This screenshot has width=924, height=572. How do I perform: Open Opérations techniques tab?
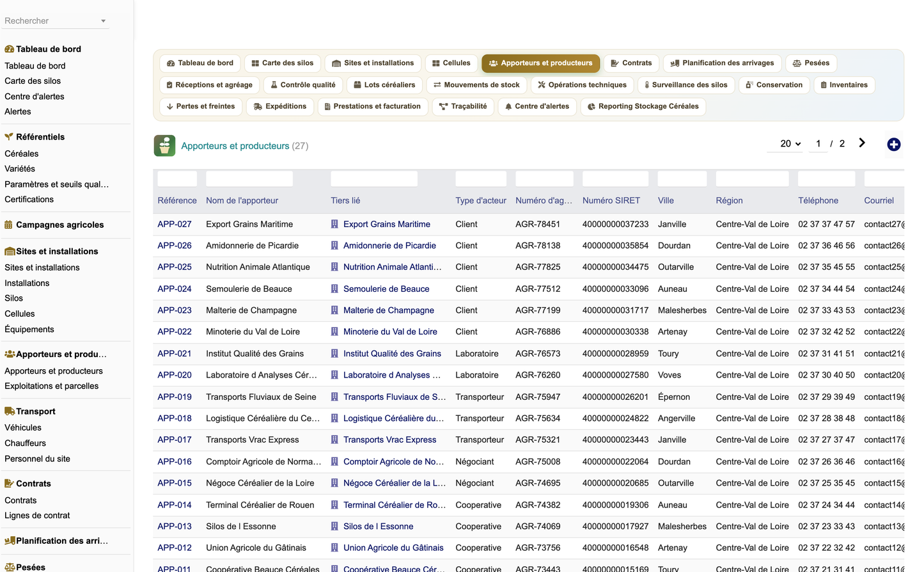coord(582,85)
